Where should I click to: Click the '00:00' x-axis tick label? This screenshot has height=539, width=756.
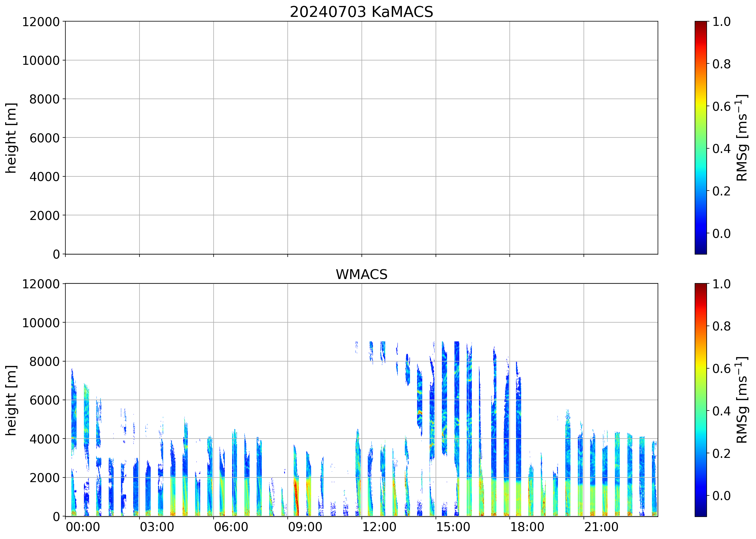click(83, 527)
